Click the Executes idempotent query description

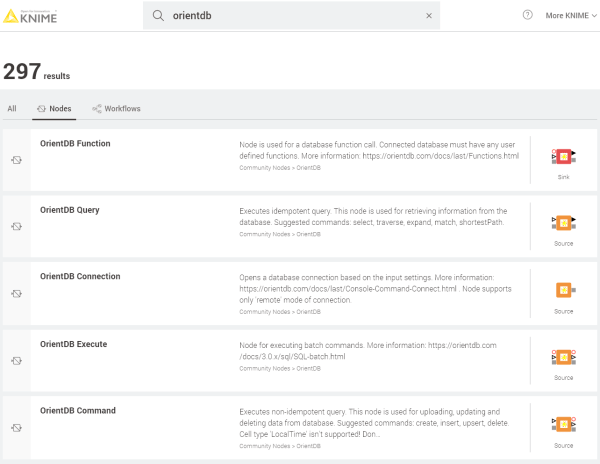pyautogui.click(x=373, y=217)
